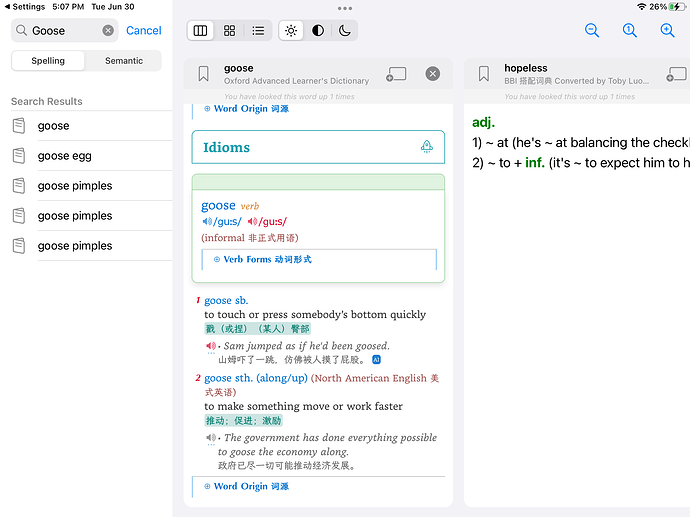Viewport: 690px width, 517px height.
Task: Open the Idioms section header
Action: [x=318, y=147]
